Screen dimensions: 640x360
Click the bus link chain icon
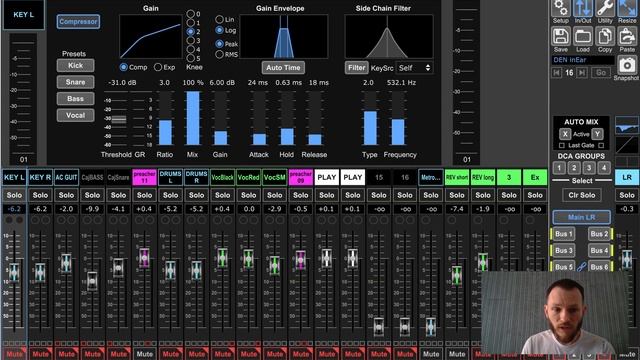click(x=582, y=267)
